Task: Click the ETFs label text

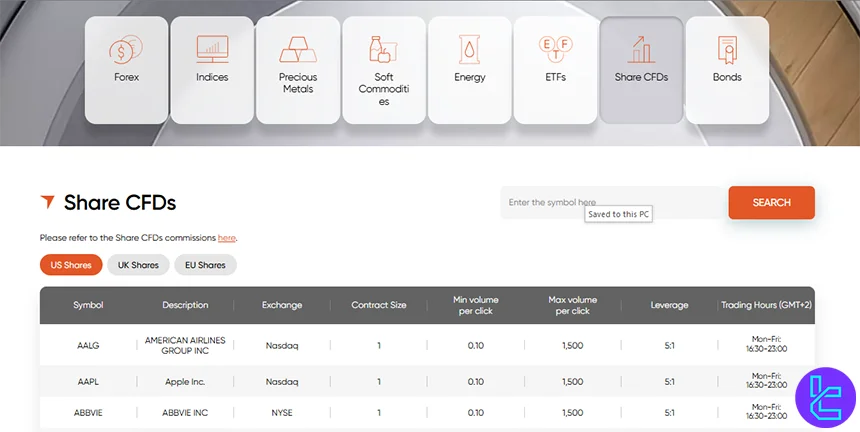Action: (555, 77)
